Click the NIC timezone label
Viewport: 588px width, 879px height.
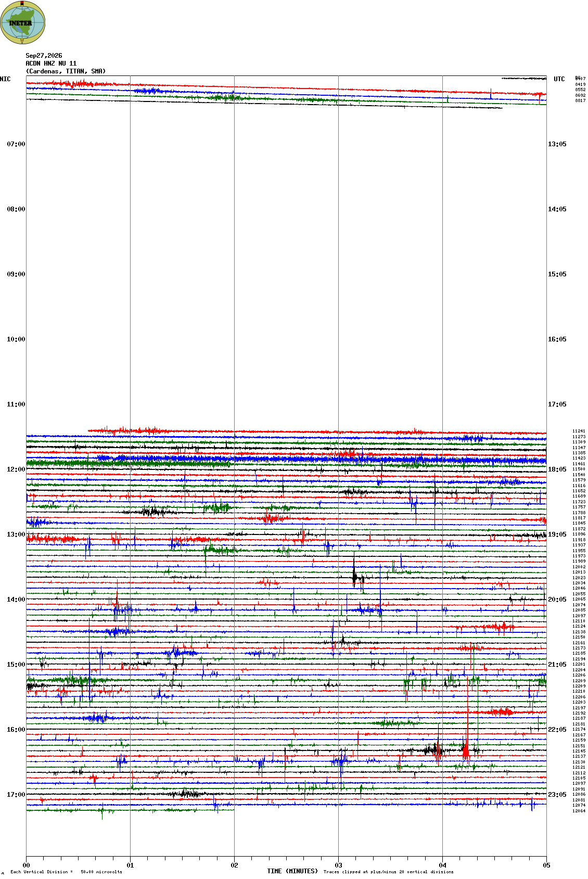pos(5,79)
